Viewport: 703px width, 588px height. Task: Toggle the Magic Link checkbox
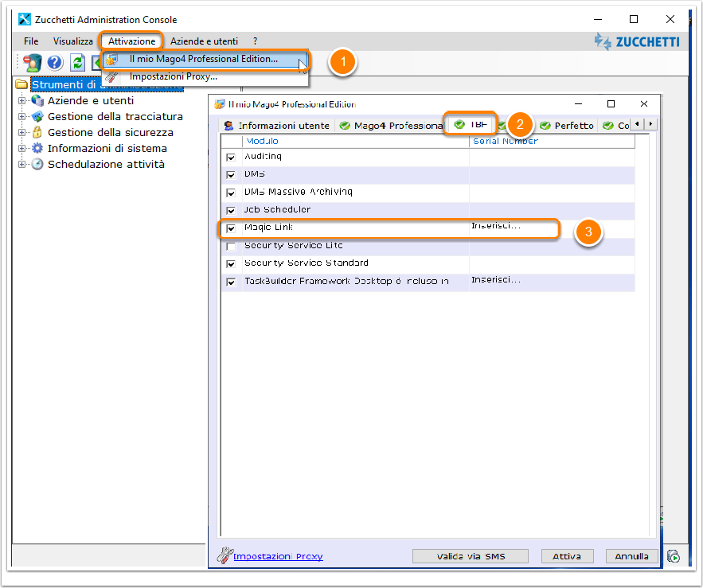pos(231,228)
